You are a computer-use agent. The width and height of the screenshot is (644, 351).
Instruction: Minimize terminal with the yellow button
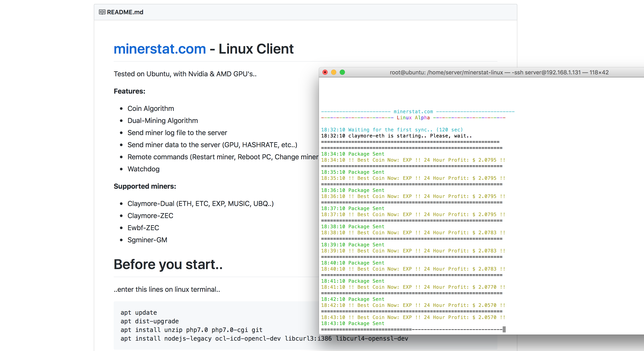[x=333, y=72]
